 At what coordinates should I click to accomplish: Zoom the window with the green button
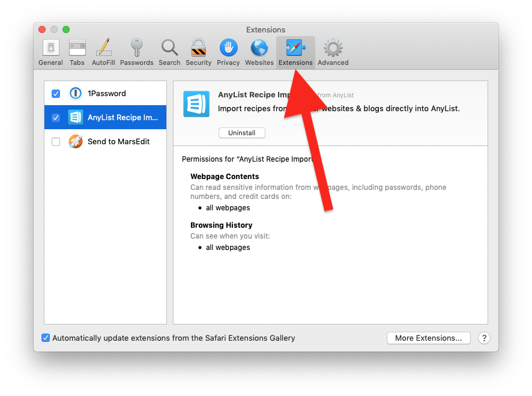[x=66, y=29]
